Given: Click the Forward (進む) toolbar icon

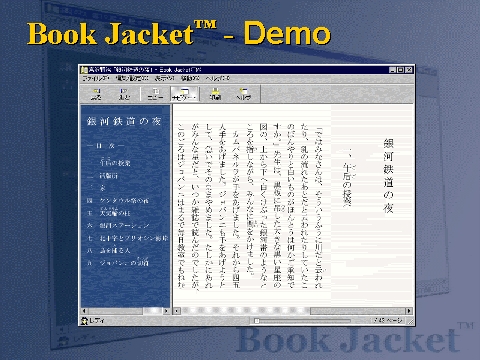Looking at the screenshot, I should pos(124,94).
